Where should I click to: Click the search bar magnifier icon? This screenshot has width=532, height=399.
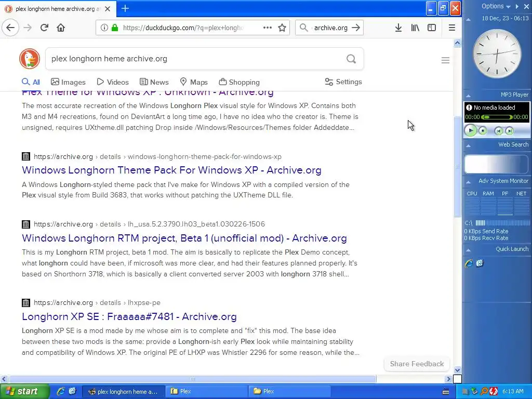point(304,28)
